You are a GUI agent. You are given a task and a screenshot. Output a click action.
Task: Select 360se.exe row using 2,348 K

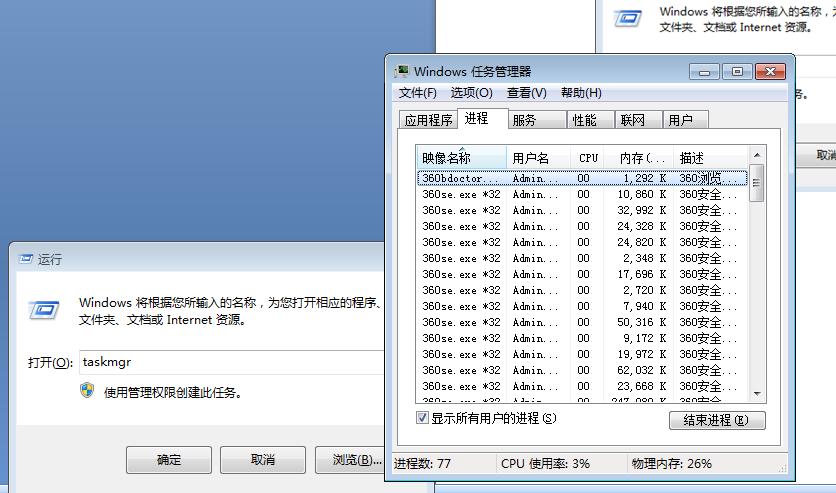pos(582,258)
